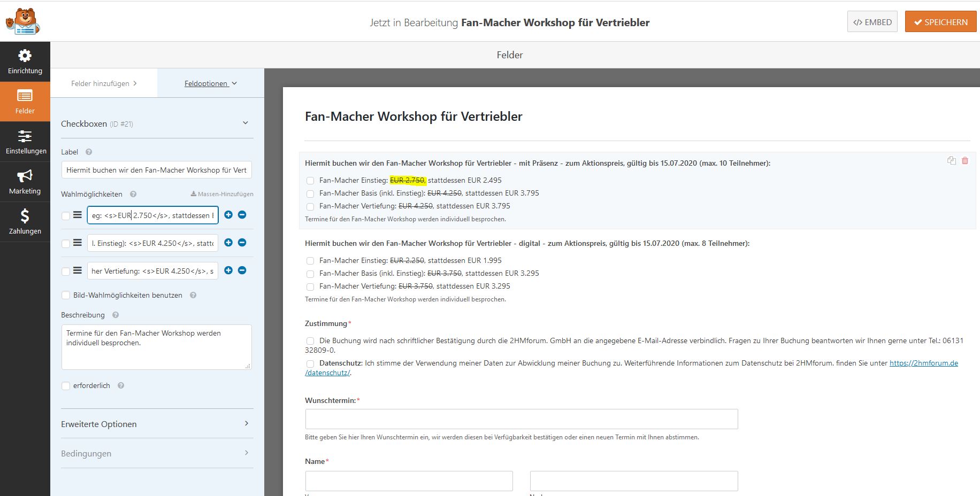Add a choice after the Einstieg) EUR 4.250 option

click(x=228, y=242)
